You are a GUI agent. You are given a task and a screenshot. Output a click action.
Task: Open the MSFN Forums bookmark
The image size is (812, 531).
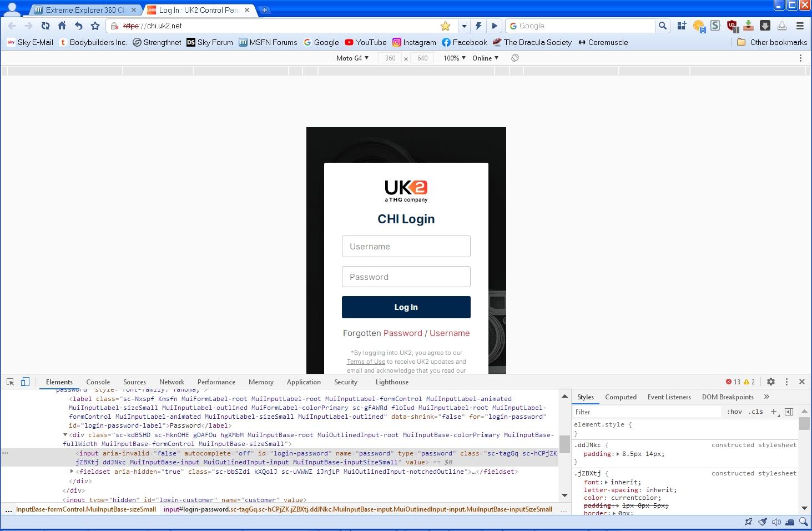pos(268,42)
